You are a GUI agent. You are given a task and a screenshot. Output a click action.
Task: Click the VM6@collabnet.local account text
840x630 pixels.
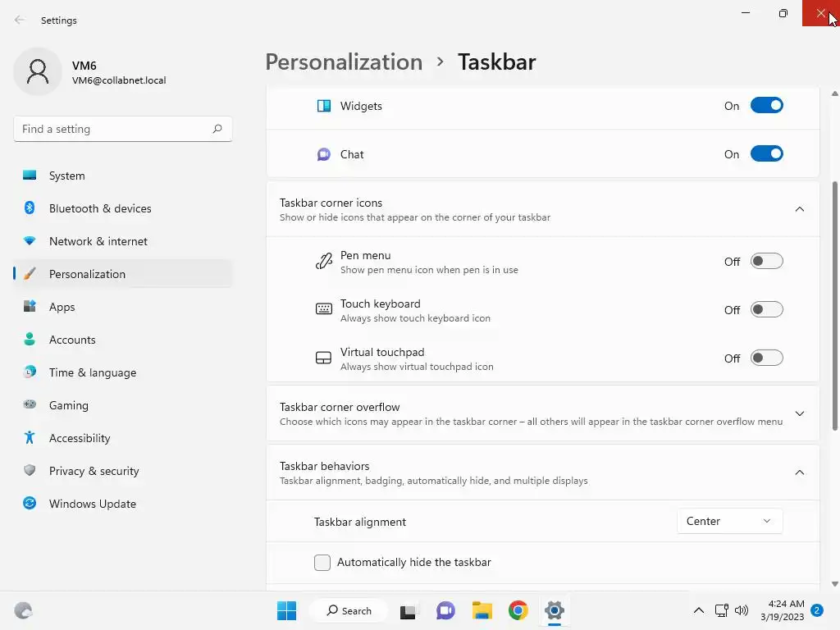(x=119, y=80)
